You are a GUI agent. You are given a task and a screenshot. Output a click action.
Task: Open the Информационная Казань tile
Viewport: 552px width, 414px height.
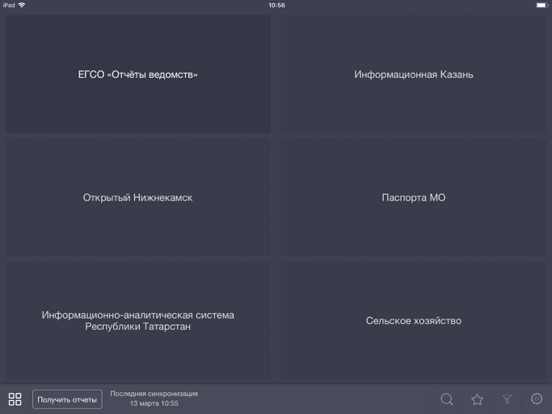(414, 74)
